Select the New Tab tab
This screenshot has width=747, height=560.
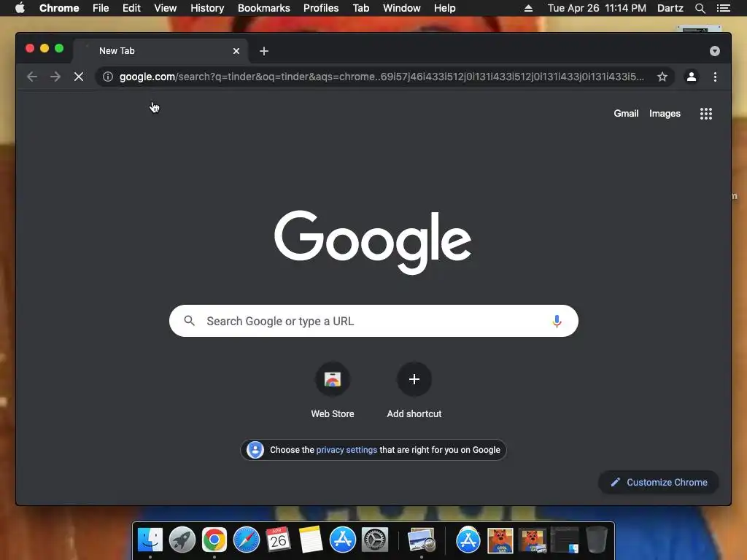[x=160, y=51]
